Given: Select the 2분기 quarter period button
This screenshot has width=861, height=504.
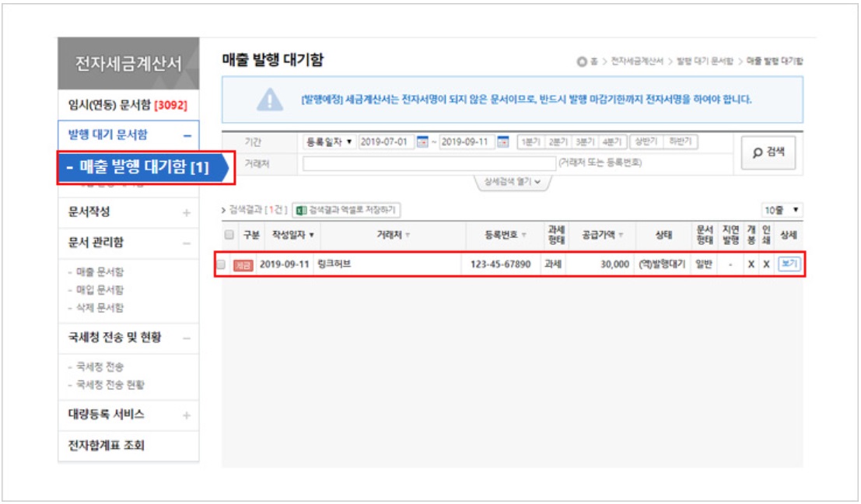Looking at the screenshot, I should point(558,142).
